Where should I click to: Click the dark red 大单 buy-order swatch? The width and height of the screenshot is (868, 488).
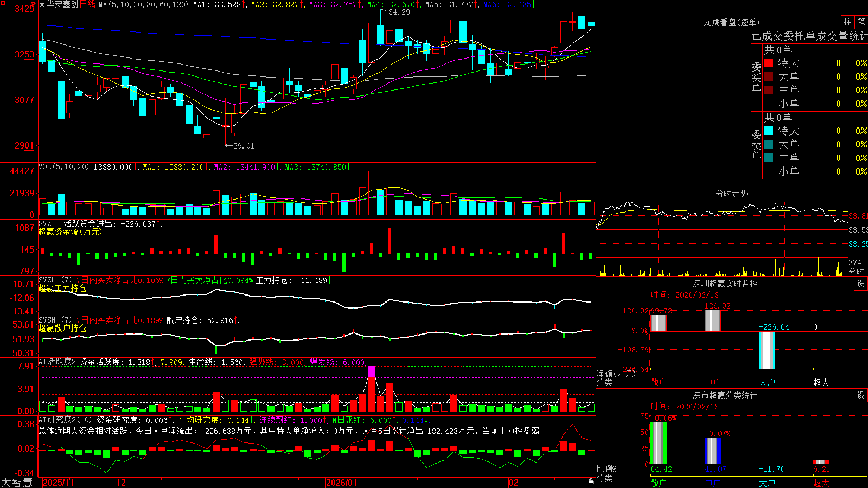pos(768,76)
